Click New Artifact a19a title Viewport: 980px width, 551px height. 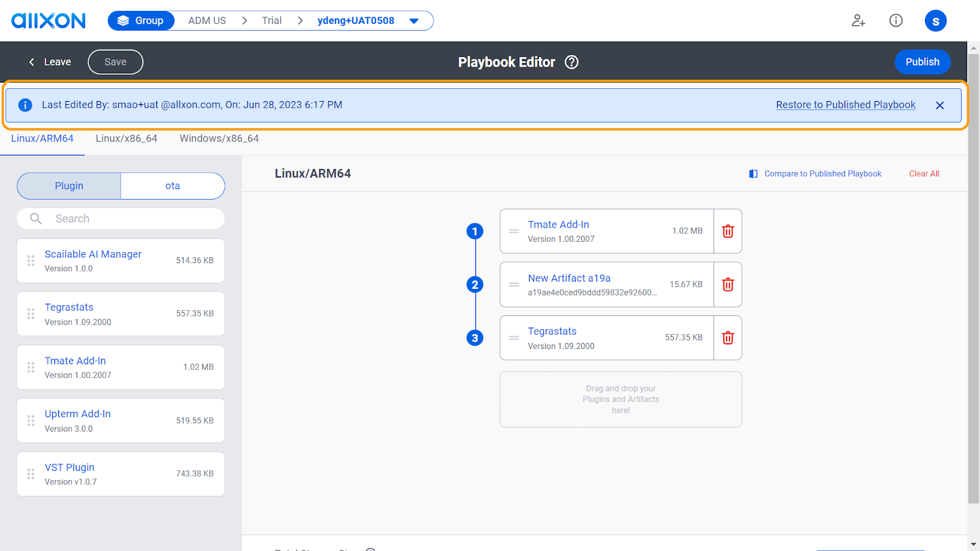click(x=569, y=278)
